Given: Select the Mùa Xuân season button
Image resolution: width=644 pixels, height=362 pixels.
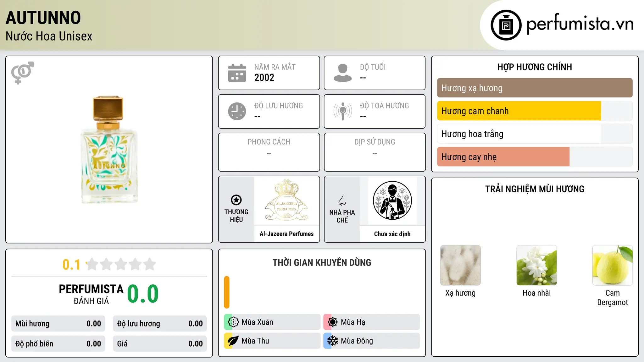Looking at the screenshot, I should pyautogui.click(x=272, y=322).
